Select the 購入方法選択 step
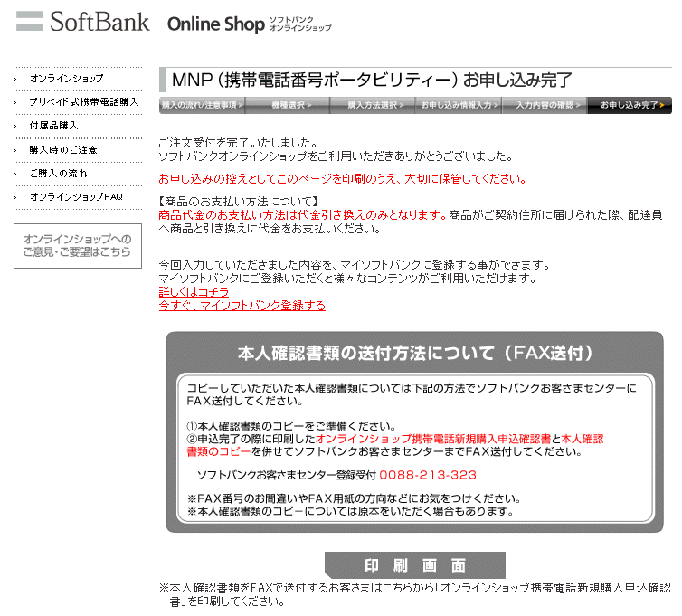 click(373, 105)
